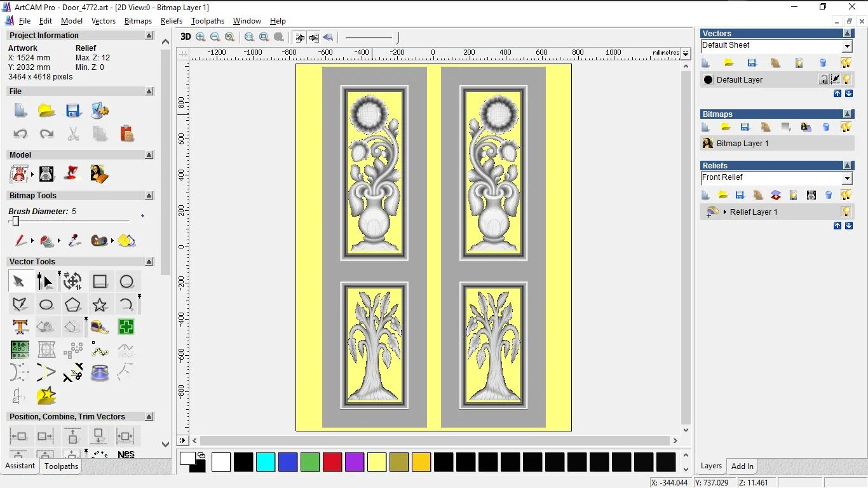Open the Add In tab
868x488 pixels.
coord(742,466)
